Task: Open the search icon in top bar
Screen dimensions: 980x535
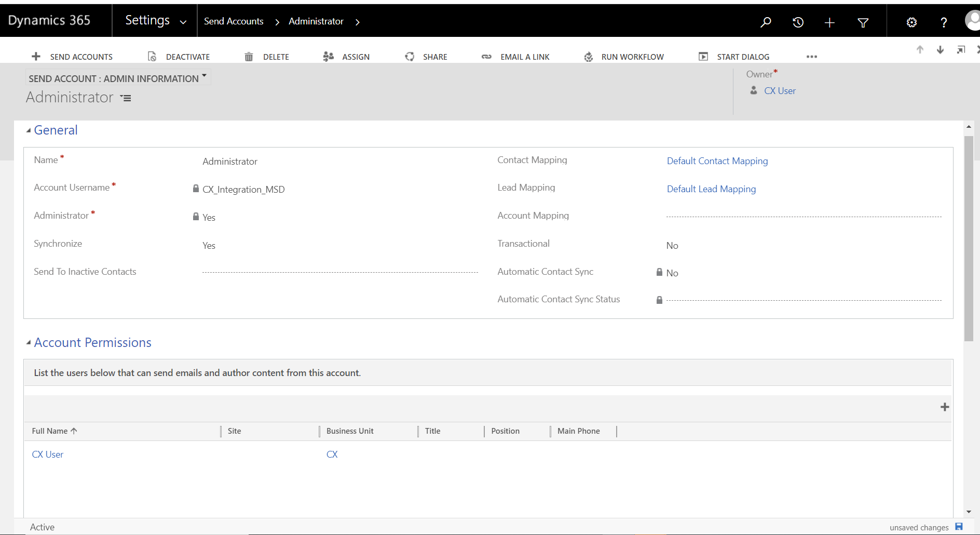Action: click(766, 22)
